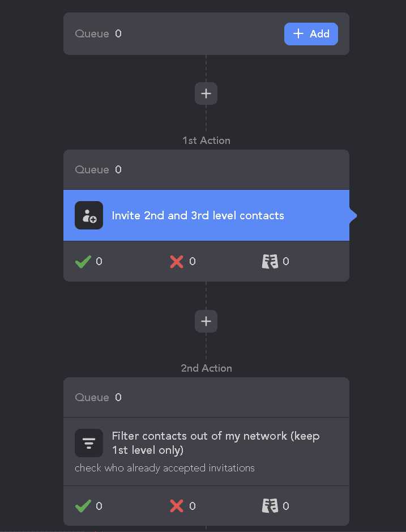
Task: Click the 1st Action step label
Action: tap(206, 141)
